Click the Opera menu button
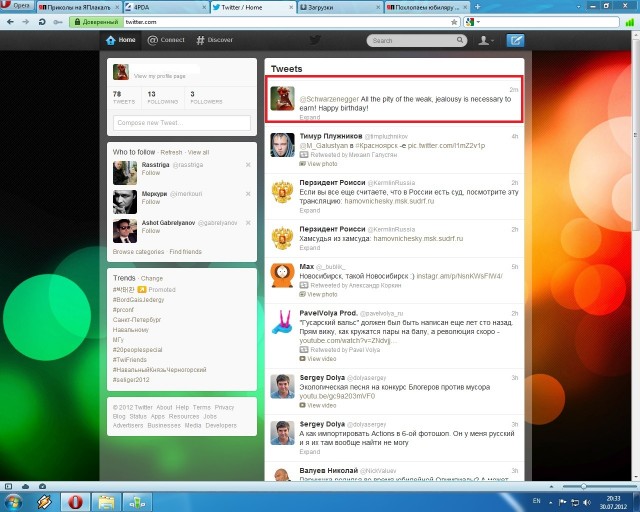The width and height of the screenshot is (640, 512). [x=16, y=6]
